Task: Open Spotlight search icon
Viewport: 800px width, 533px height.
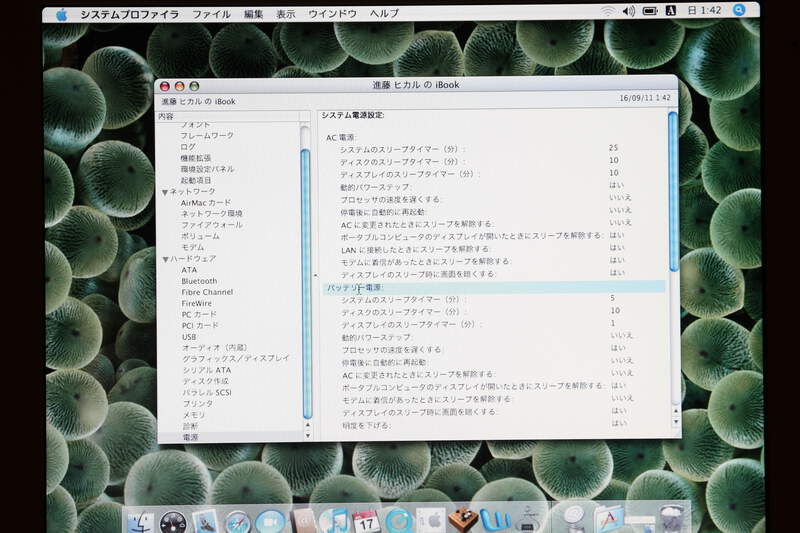Action: click(x=739, y=10)
